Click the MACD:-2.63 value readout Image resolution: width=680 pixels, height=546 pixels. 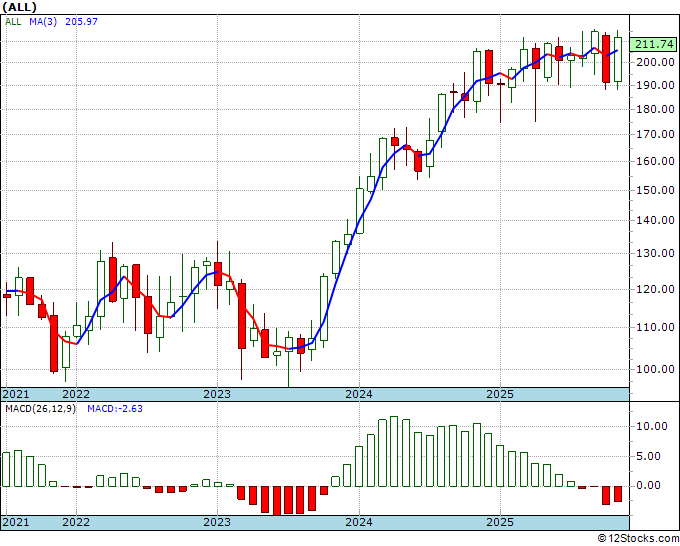coord(115,409)
